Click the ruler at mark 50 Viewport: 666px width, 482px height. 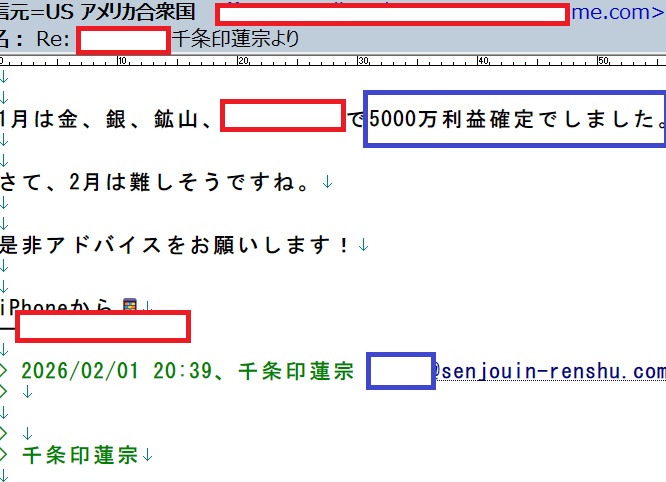tap(602, 61)
